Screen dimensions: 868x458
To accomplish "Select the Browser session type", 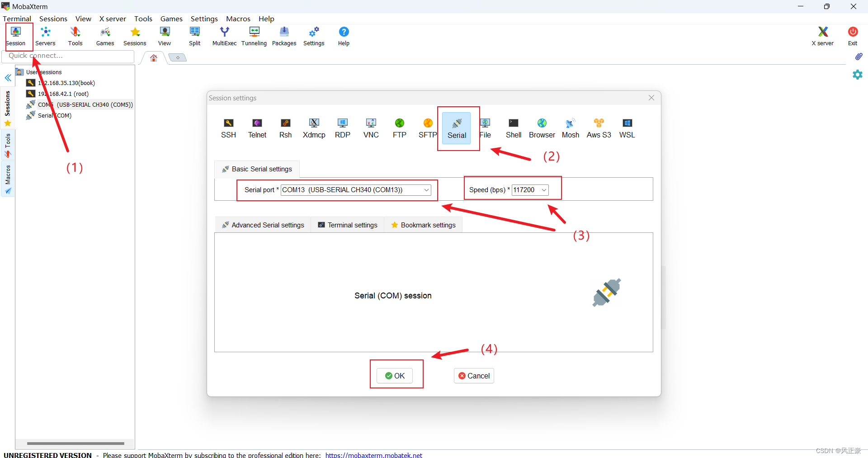I will 542,128.
